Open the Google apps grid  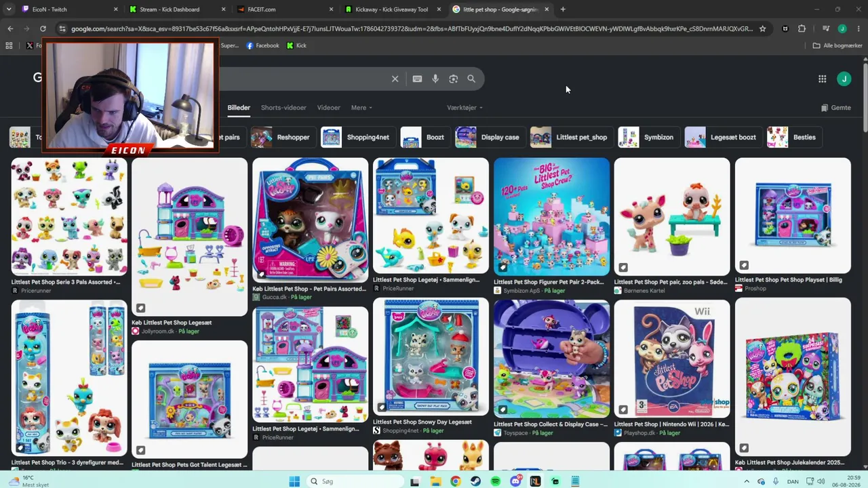(x=822, y=79)
